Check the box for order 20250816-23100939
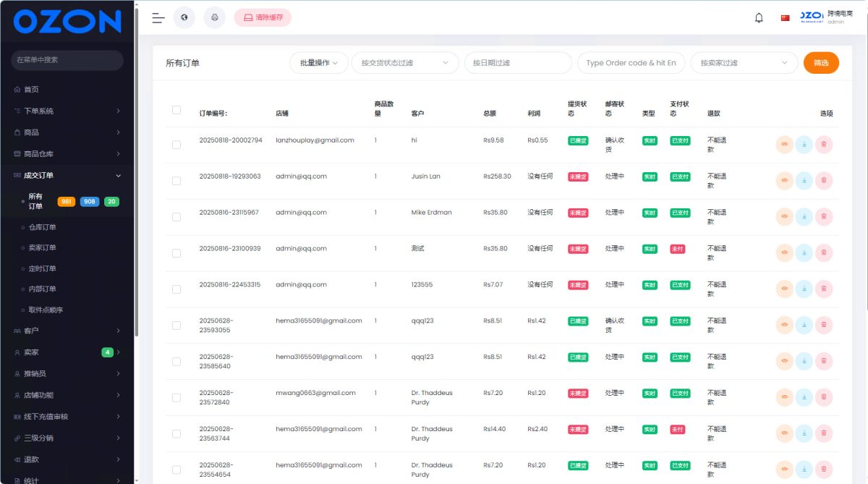This screenshot has height=484, width=868. pos(176,253)
